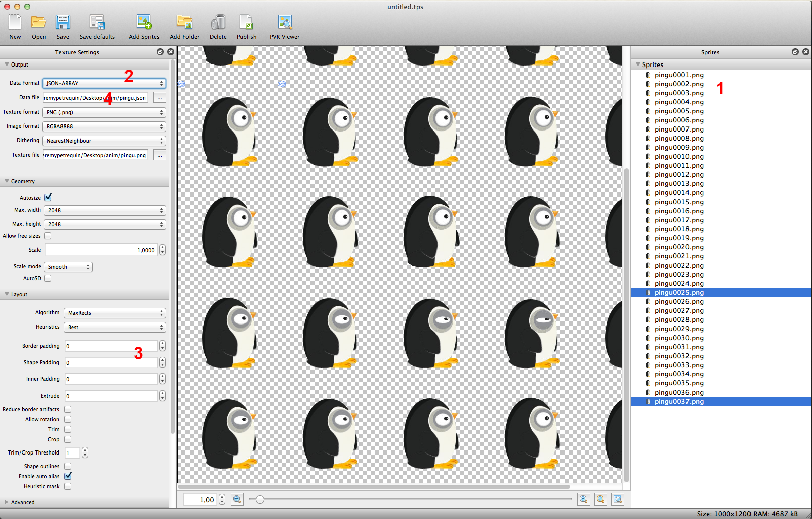The height and width of the screenshot is (519, 812).
Task: Select pingu0010.png in the Sprites list
Action: 679,156
